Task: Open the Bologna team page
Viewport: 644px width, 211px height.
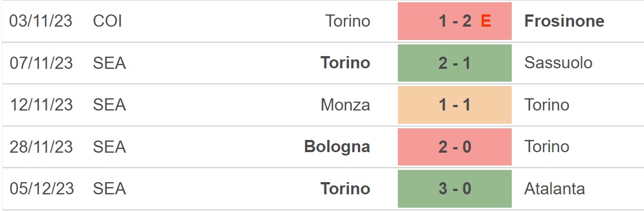Action: (337, 147)
